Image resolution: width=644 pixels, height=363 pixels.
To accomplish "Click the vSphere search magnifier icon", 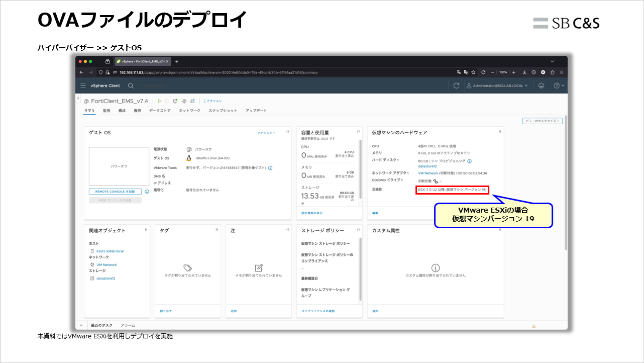I will click(131, 86).
